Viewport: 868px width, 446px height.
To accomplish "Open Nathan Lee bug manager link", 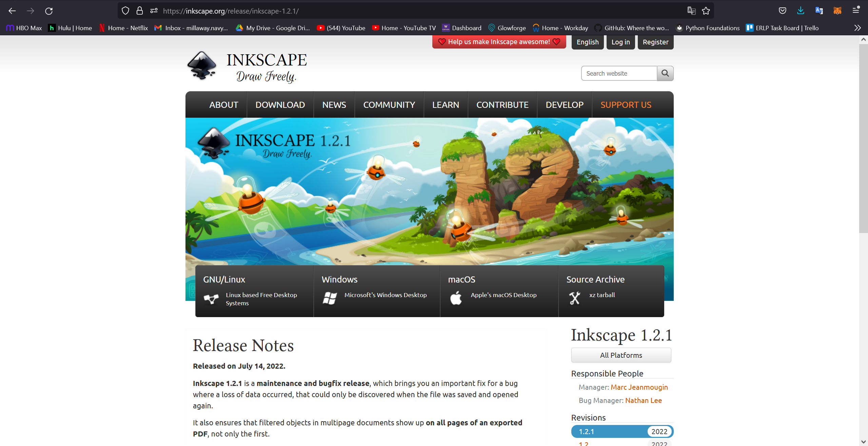I will pyautogui.click(x=644, y=400).
